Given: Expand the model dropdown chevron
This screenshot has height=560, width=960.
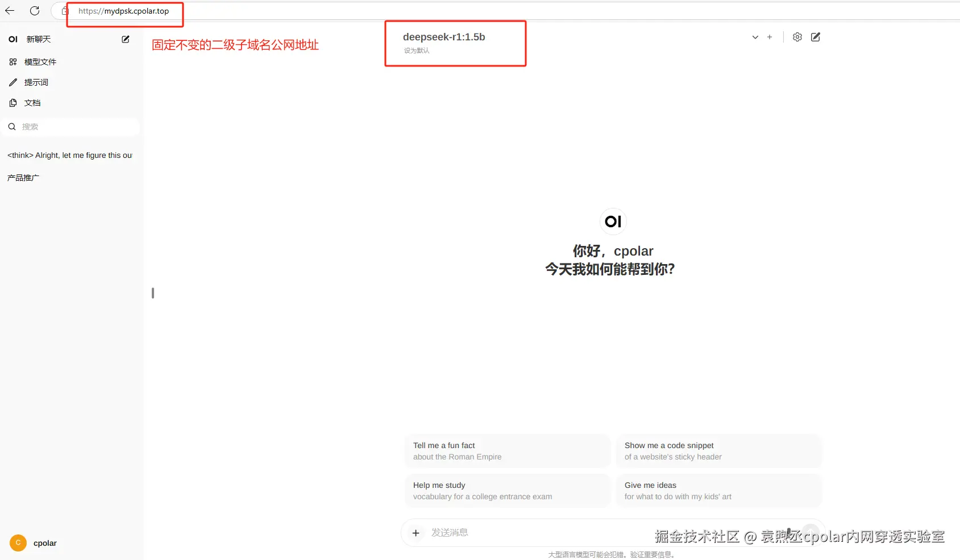Looking at the screenshot, I should click(755, 37).
